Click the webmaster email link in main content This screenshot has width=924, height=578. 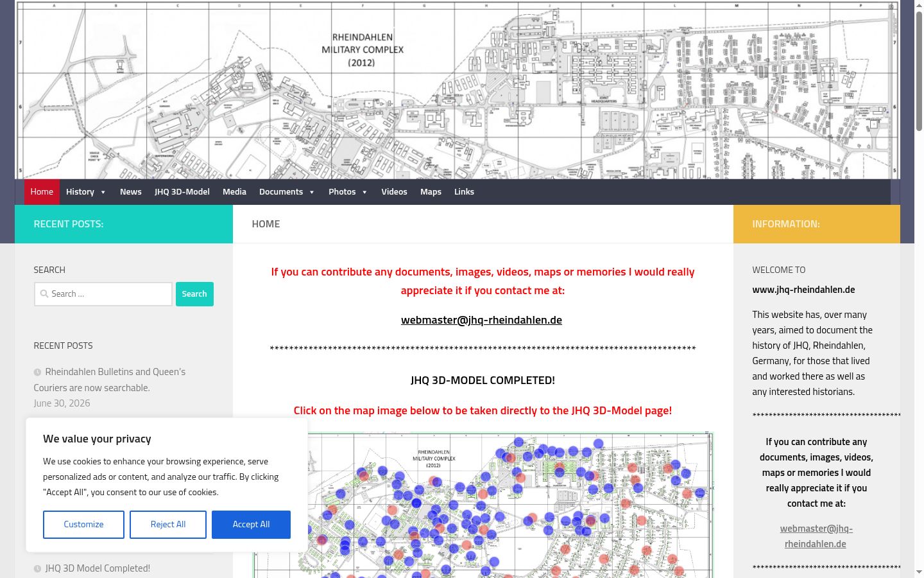click(481, 320)
